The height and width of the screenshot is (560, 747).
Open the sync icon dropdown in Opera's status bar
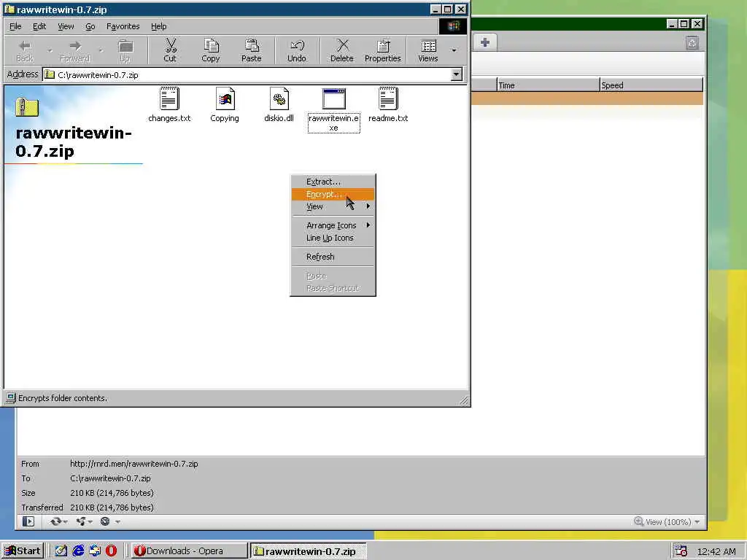pyautogui.click(x=58, y=521)
